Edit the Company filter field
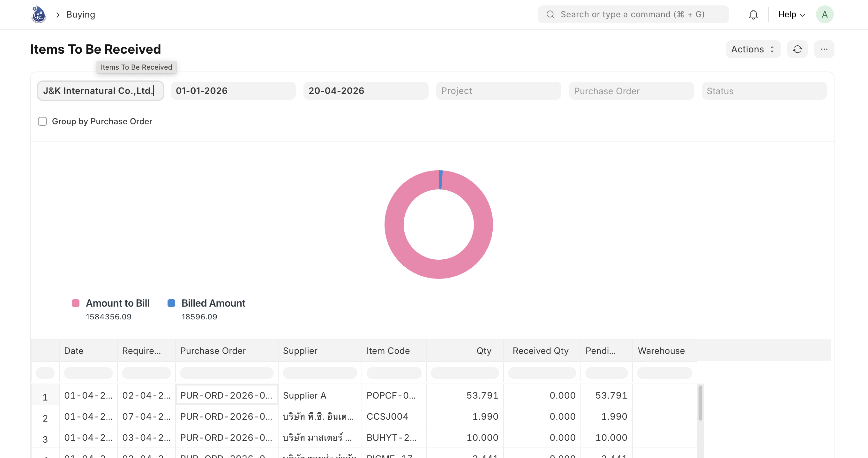The image size is (868, 458). click(101, 91)
